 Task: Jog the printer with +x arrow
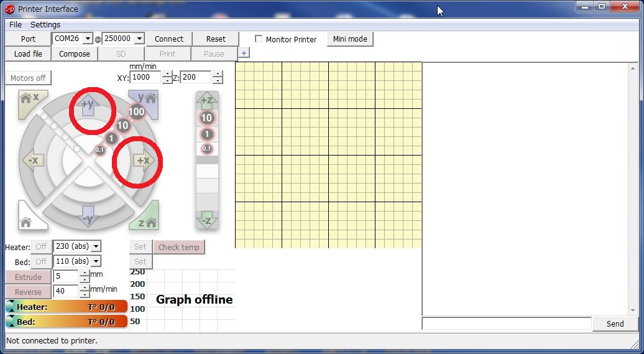coord(142,161)
